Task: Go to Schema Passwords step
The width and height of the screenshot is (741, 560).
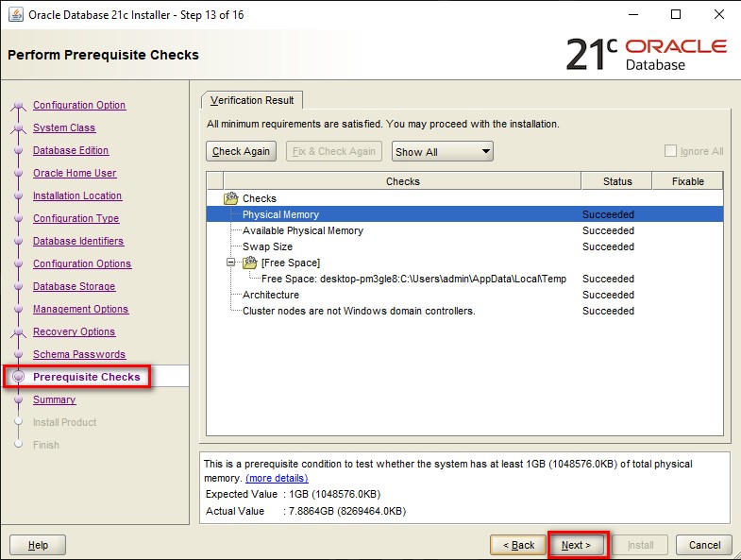Action: point(79,355)
